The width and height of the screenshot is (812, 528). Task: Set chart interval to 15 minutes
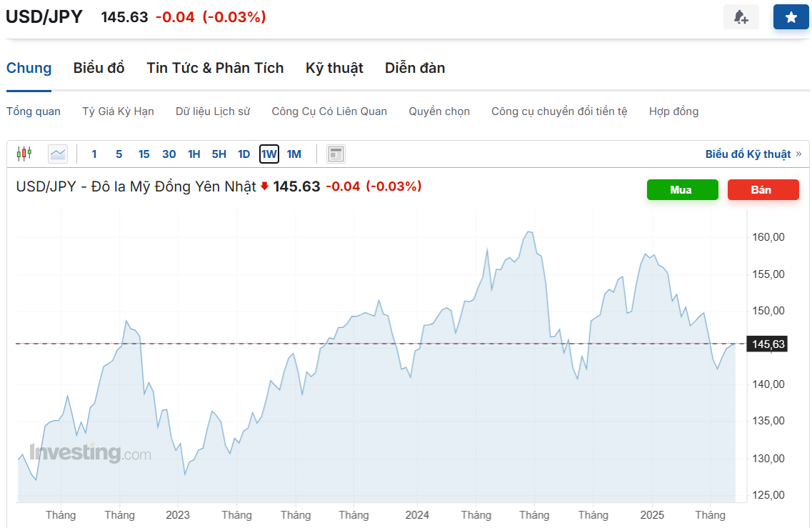144,154
